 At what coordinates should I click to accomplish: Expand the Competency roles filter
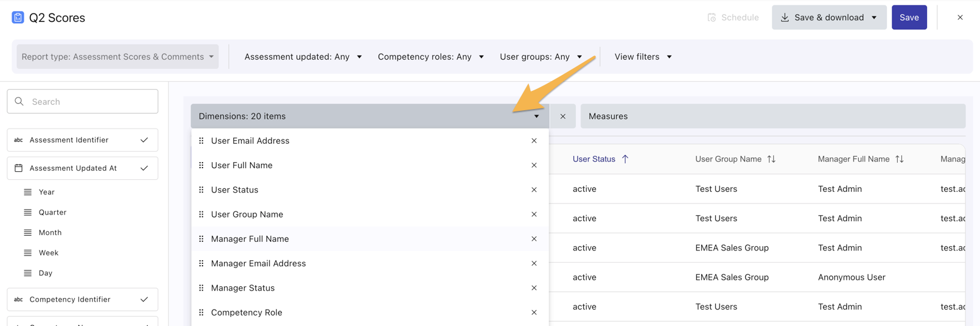click(430, 57)
